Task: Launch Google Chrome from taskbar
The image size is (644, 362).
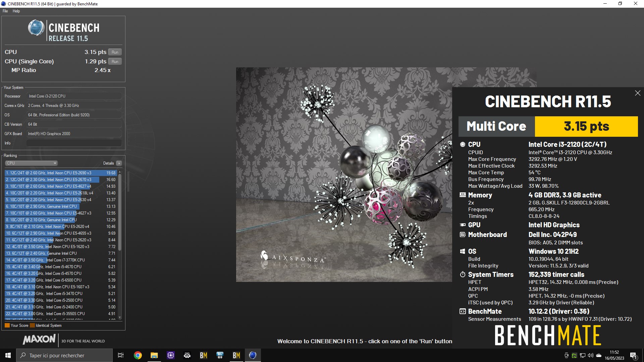Action: coord(138,355)
